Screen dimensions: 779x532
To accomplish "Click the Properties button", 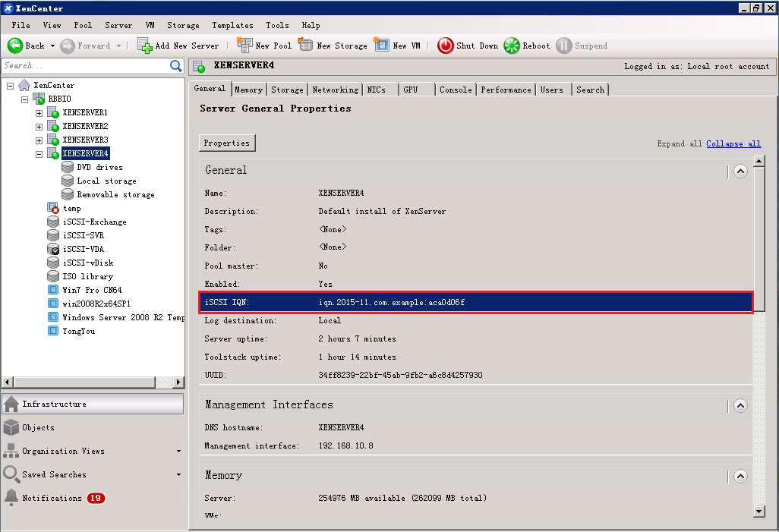I will point(227,143).
